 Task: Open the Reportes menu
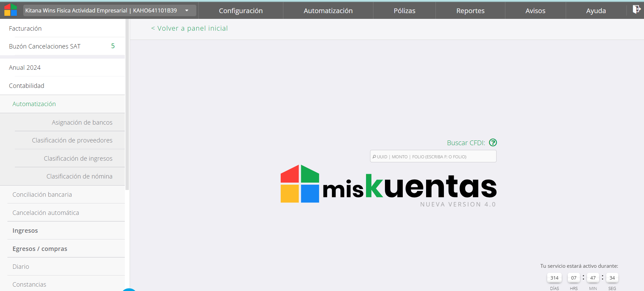click(x=470, y=11)
